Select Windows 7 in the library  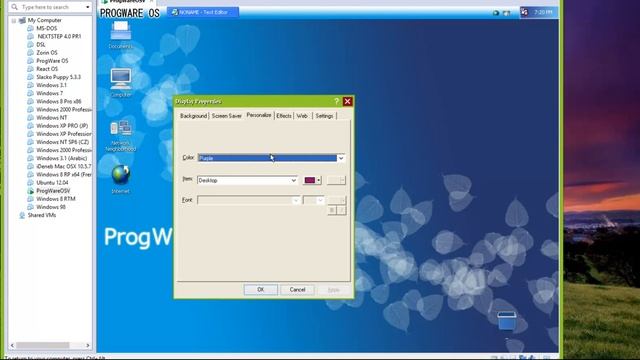click(x=49, y=93)
